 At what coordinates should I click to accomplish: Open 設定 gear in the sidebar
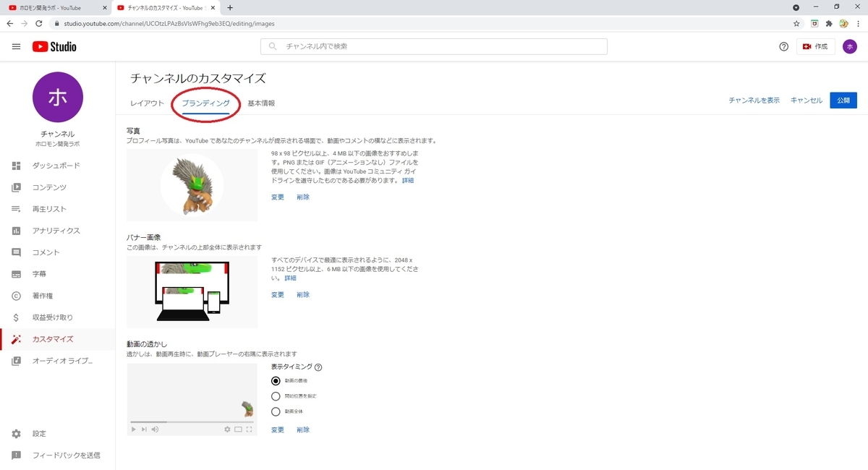[x=58, y=434]
